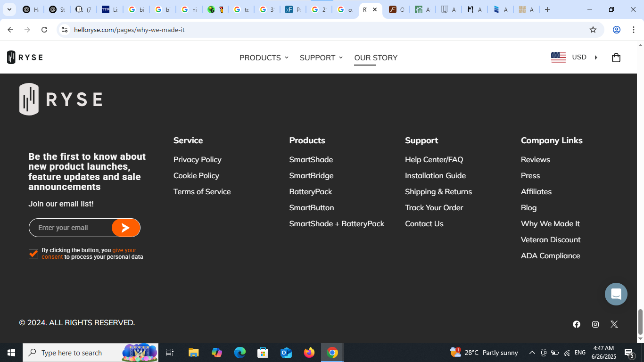This screenshot has height=362, width=644.
Task: Go back using browser back arrow
Action: pos(10,30)
